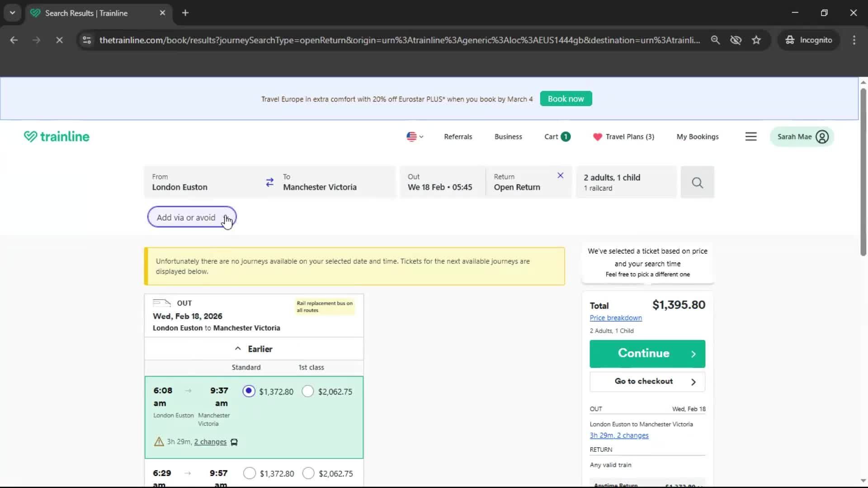The width and height of the screenshot is (868, 488).
Task: Select 6:29 am Standard $1,372.80 fare
Action: (x=250, y=473)
